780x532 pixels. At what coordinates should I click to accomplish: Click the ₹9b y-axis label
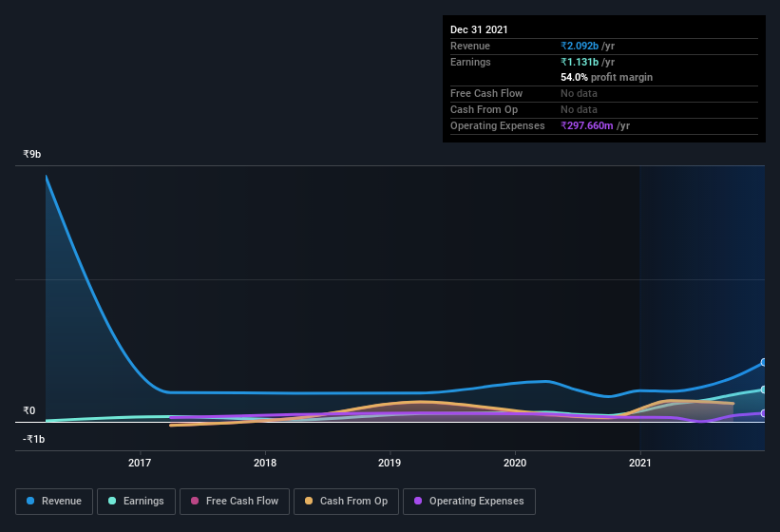[x=32, y=154]
